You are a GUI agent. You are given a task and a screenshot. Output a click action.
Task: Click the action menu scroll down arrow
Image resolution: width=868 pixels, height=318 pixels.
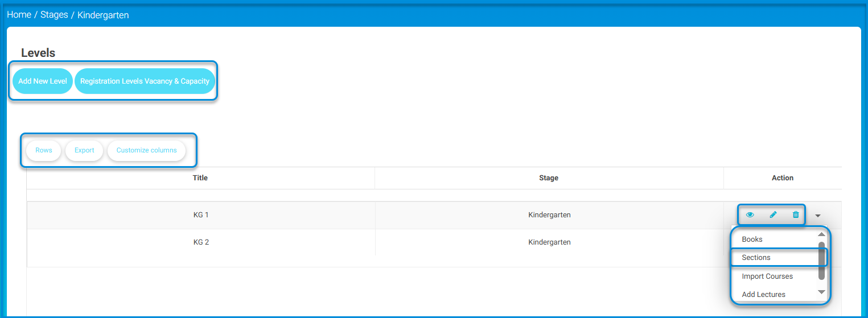pyautogui.click(x=821, y=292)
